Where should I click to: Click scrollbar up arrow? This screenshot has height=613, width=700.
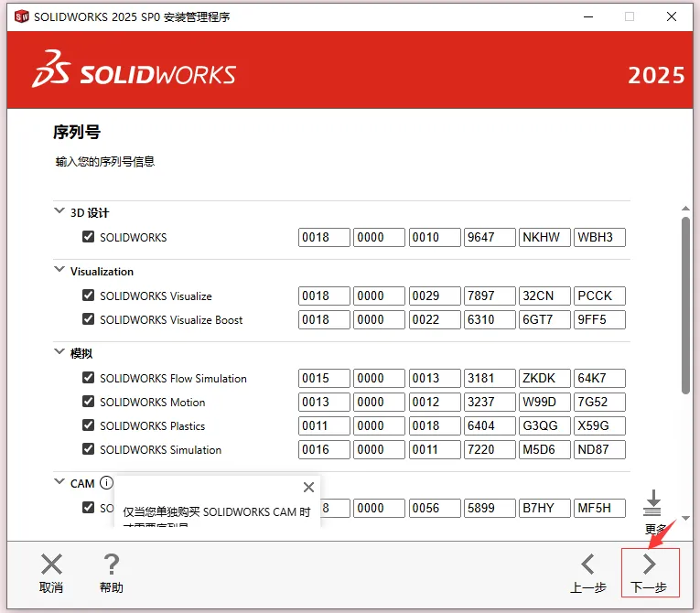pos(685,209)
